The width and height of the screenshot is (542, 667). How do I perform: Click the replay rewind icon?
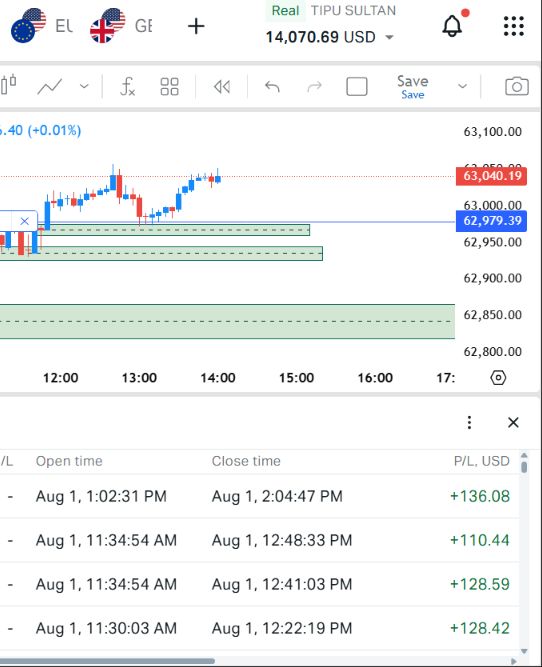[222, 87]
